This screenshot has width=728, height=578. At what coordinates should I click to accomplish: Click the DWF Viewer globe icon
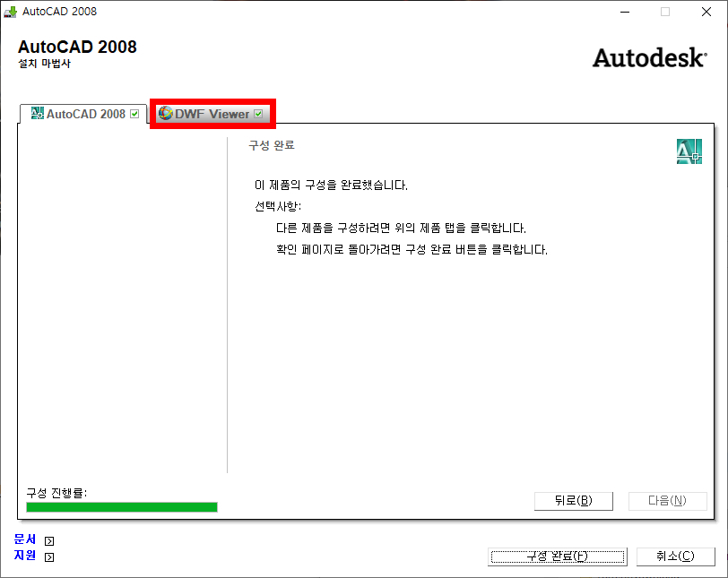[165, 113]
